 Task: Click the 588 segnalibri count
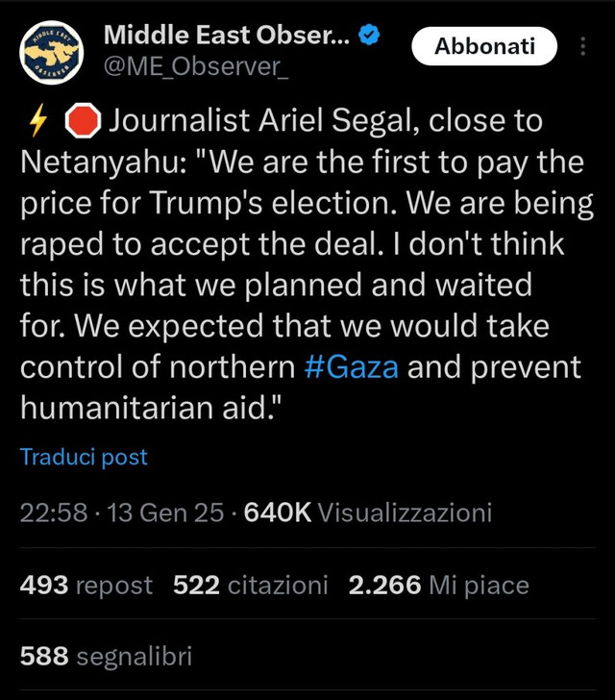(106, 657)
